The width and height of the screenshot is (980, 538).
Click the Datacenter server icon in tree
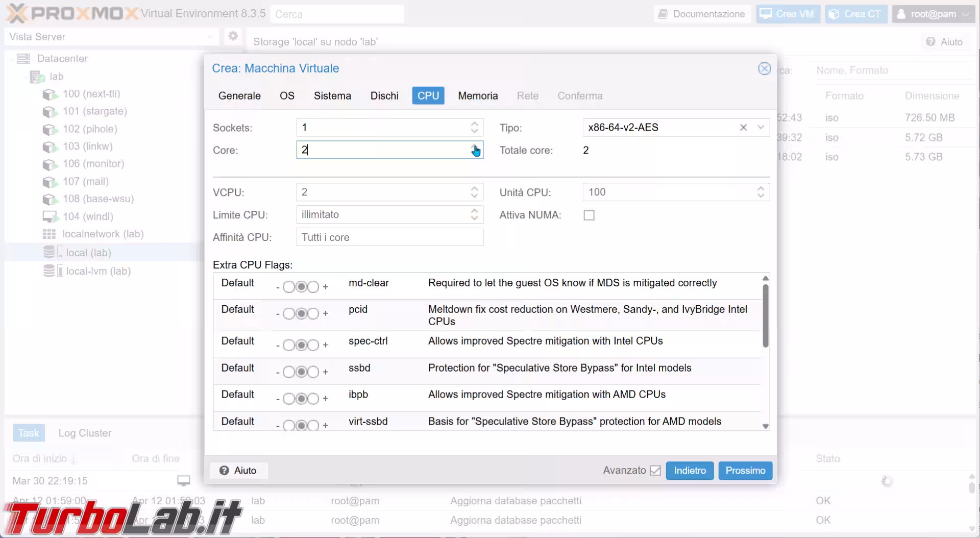(23, 59)
